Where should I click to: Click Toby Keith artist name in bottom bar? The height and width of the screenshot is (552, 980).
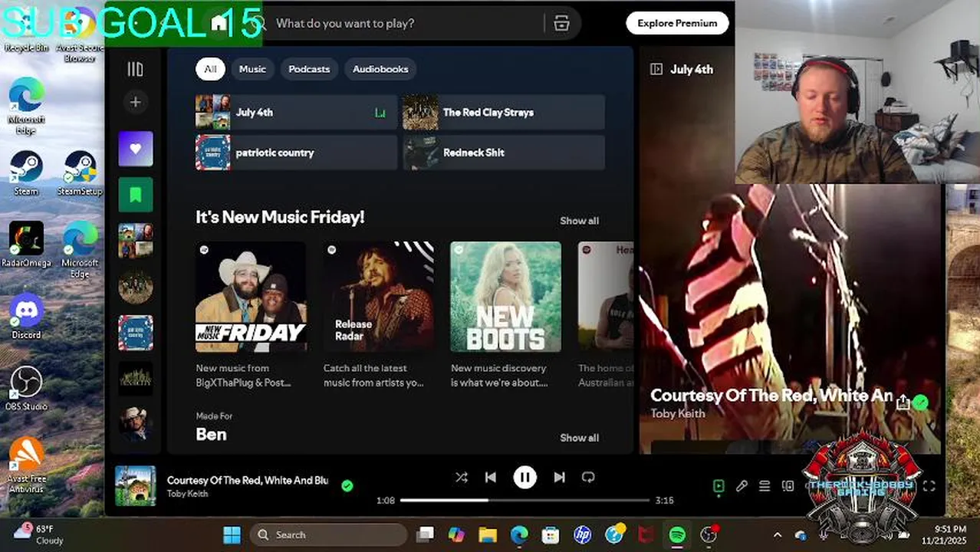click(x=187, y=494)
